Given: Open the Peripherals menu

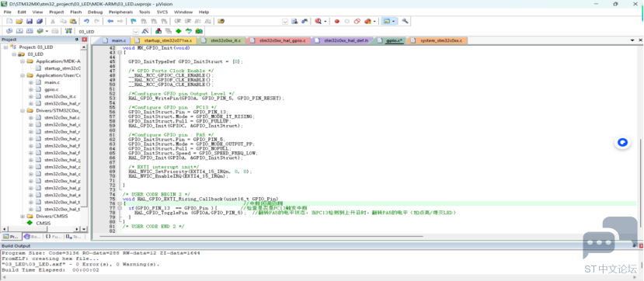Looking at the screenshot, I should pos(120,12).
